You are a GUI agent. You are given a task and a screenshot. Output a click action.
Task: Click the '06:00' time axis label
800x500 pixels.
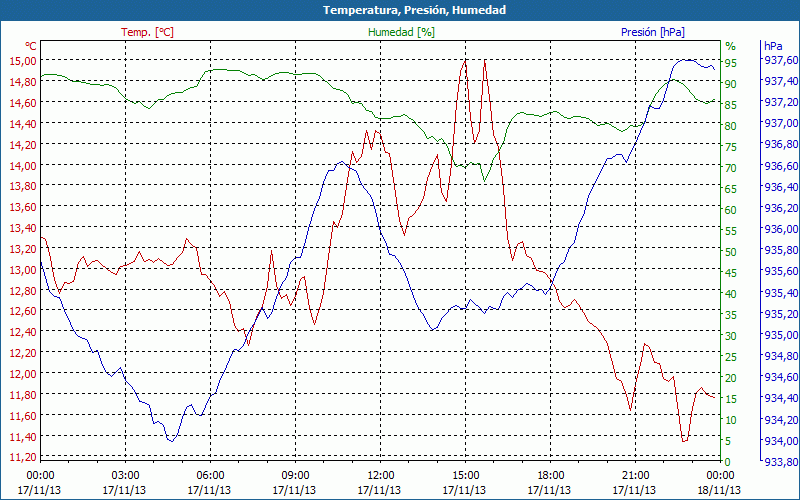tap(210, 476)
